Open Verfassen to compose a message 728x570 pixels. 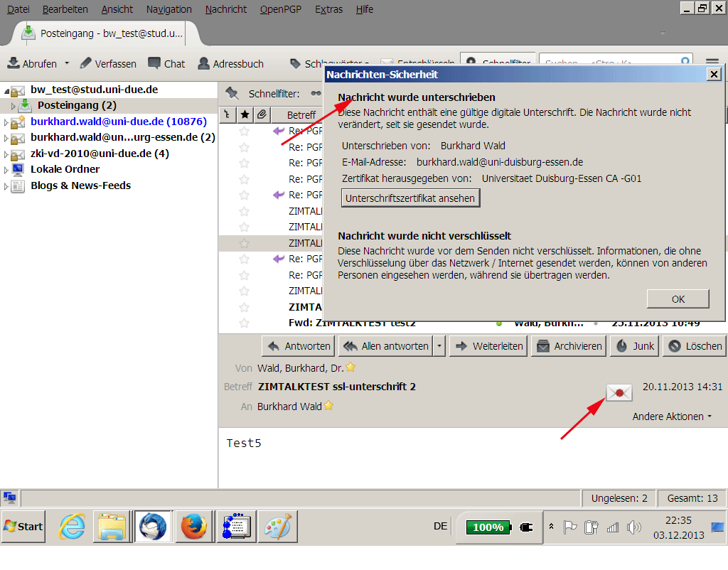pyautogui.click(x=108, y=63)
